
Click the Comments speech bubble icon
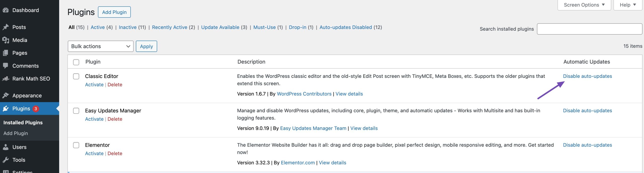pyautogui.click(x=6, y=66)
